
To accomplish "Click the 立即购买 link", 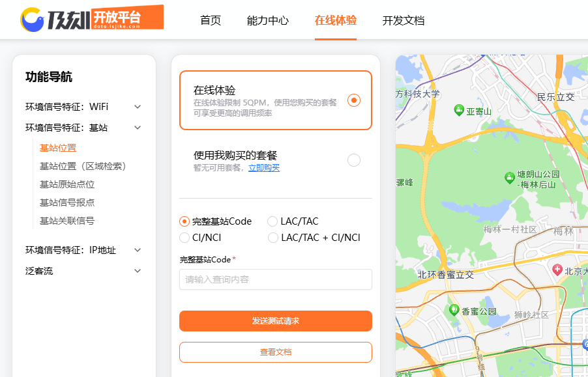I will pos(264,168).
